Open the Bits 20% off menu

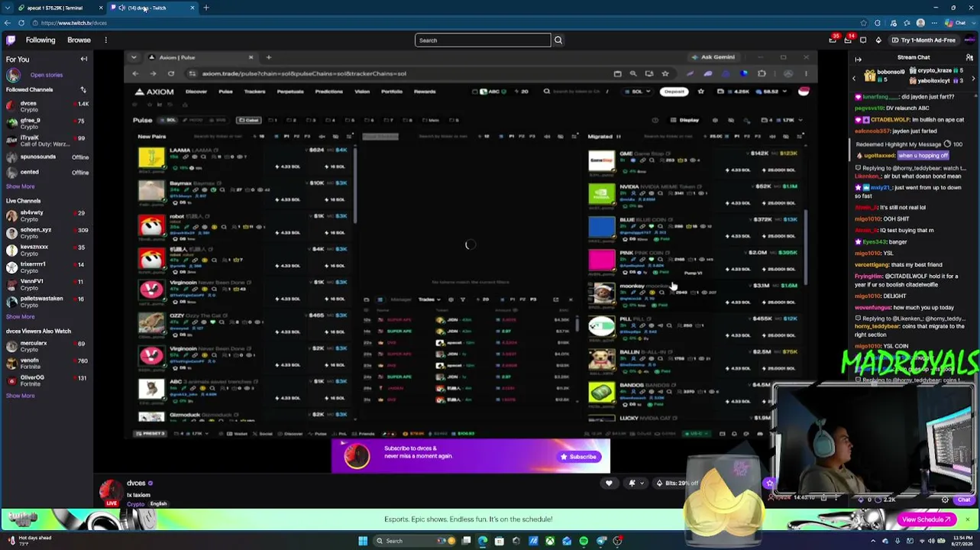(678, 483)
